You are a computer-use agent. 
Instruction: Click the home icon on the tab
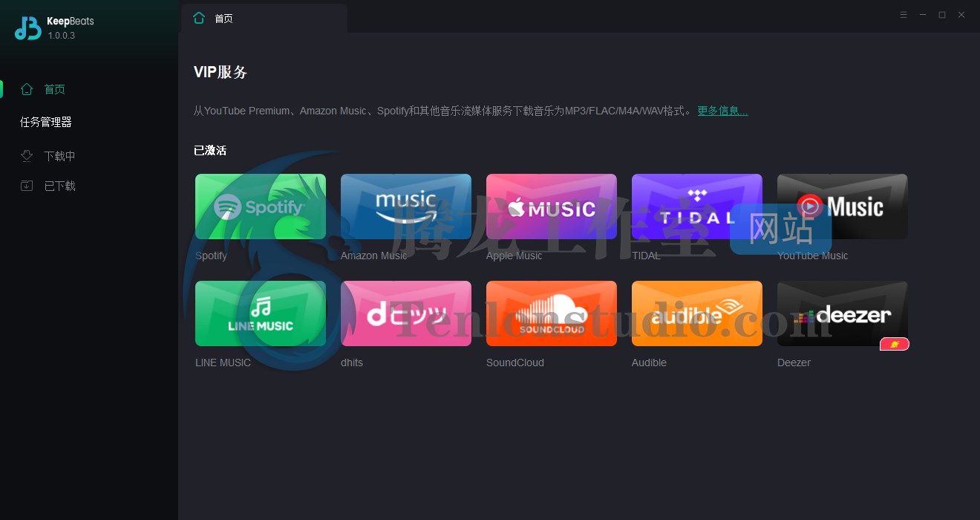(x=198, y=18)
